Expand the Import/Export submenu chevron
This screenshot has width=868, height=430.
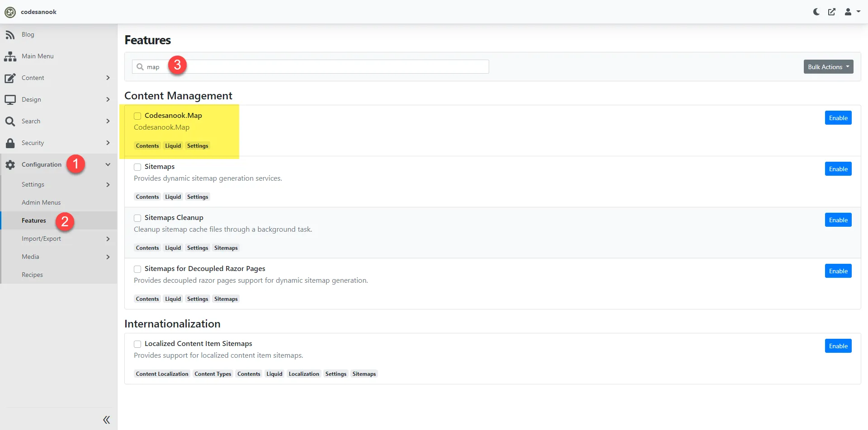(x=108, y=239)
